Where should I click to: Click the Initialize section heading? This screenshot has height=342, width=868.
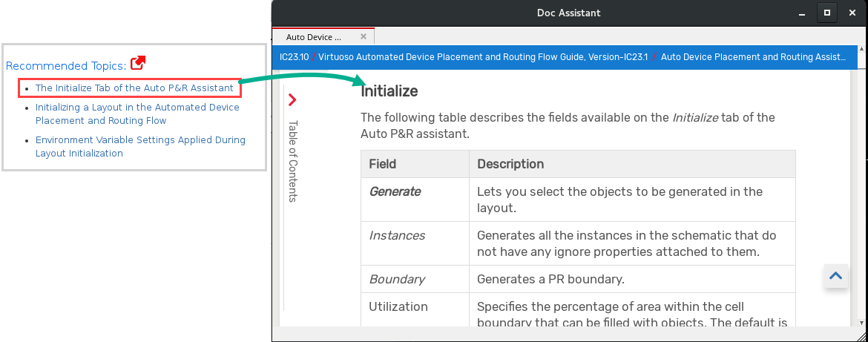point(389,91)
